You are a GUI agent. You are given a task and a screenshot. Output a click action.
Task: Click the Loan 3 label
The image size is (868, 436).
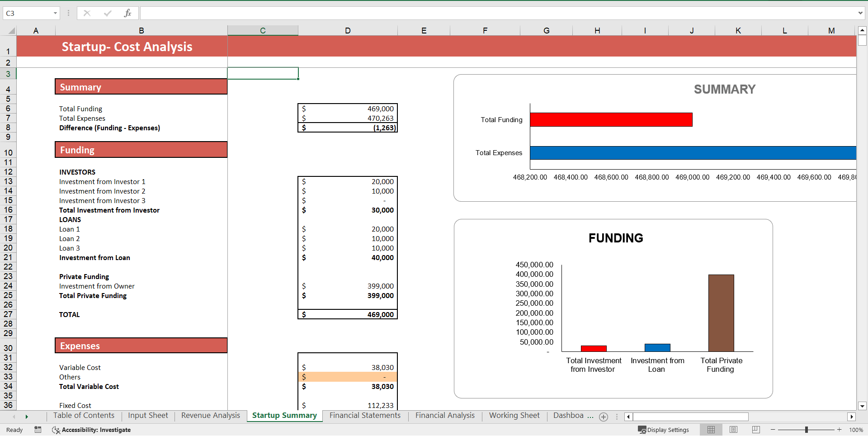click(x=70, y=248)
